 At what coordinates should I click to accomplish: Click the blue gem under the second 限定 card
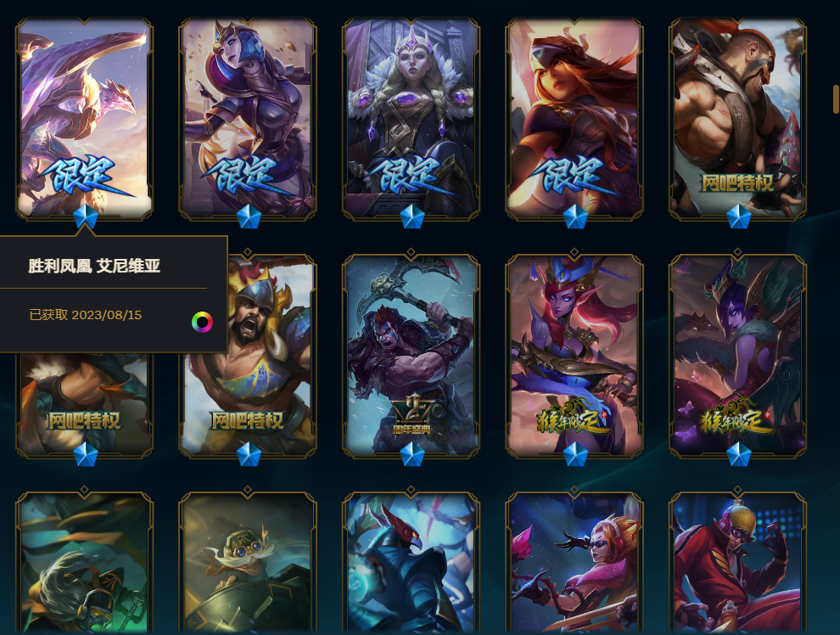tap(249, 216)
